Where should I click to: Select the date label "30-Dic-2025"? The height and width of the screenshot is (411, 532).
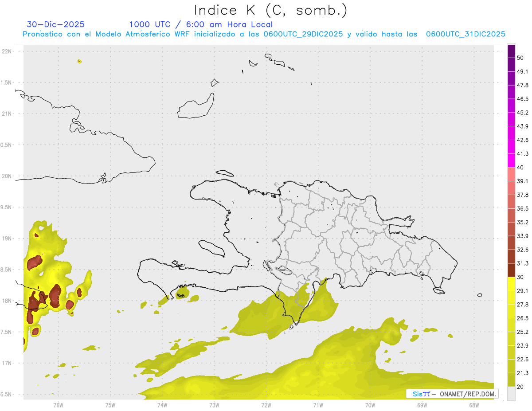(56, 24)
